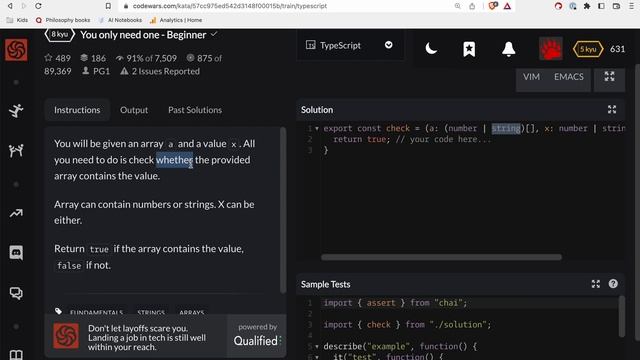Collapse fold arrow on describe test line
The height and width of the screenshot is (360, 640).
click(x=317, y=347)
